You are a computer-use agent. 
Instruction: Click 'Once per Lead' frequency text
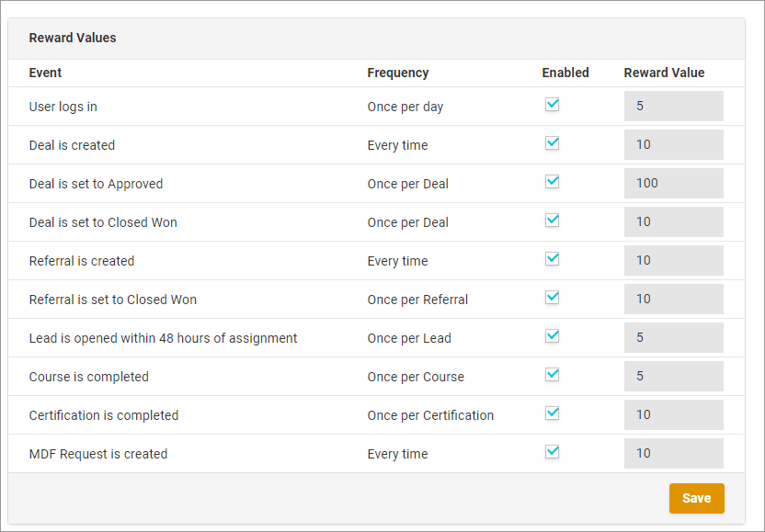409,338
